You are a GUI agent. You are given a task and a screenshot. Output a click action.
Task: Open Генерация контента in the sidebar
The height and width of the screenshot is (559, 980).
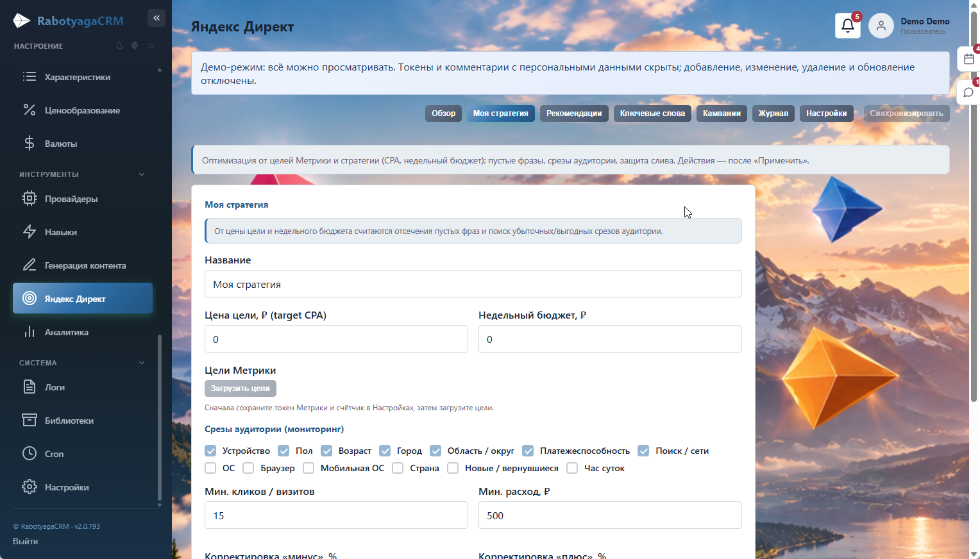click(x=83, y=265)
